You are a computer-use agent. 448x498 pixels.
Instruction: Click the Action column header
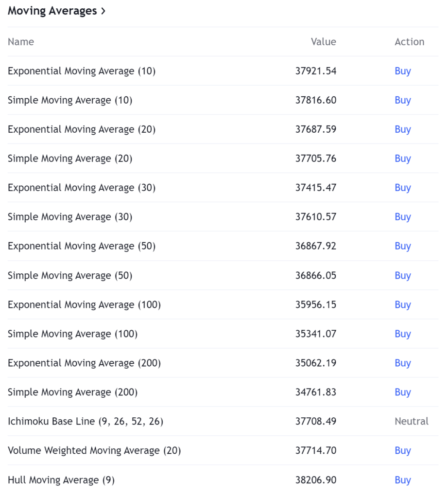tap(409, 42)
